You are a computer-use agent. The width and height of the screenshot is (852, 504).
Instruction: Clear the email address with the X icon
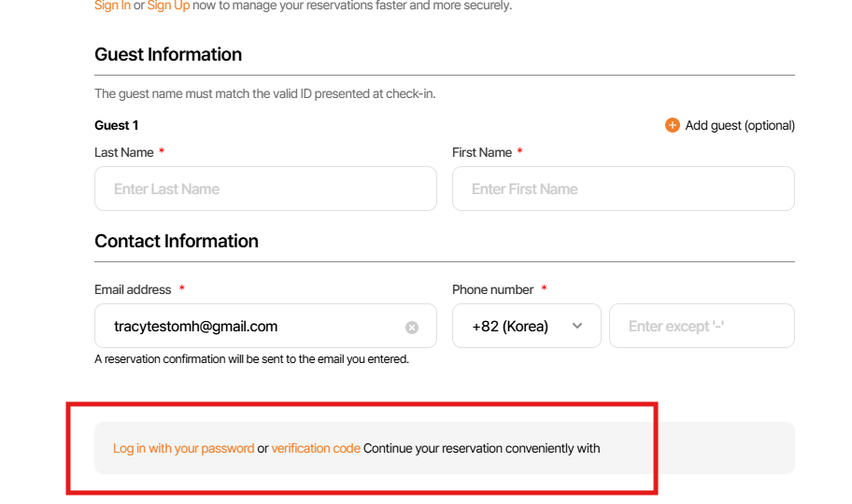pyautogui.click(x=412, y=328)
